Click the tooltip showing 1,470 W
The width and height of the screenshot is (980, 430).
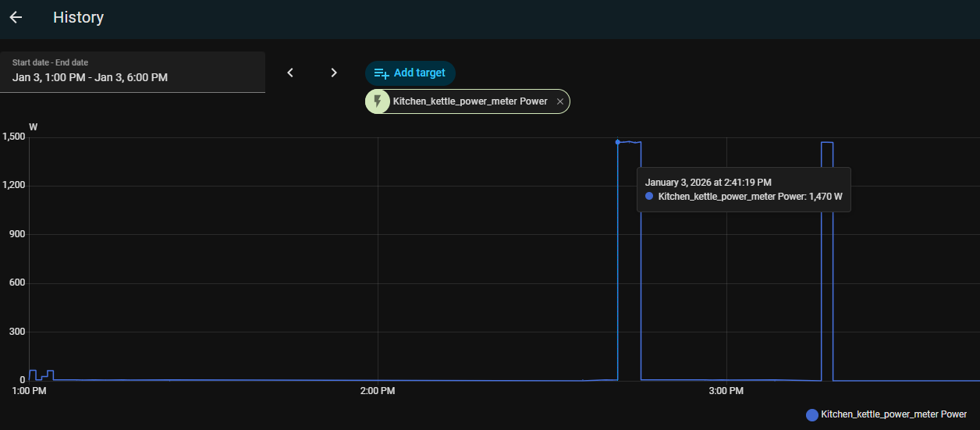[744, 189]
